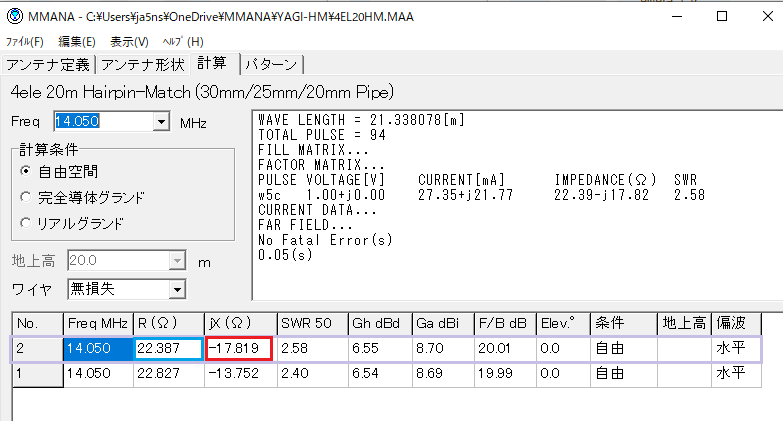Click the Freq 14.050 input field
Viewport: 783px width, 421px height.
tap(103, 122)
